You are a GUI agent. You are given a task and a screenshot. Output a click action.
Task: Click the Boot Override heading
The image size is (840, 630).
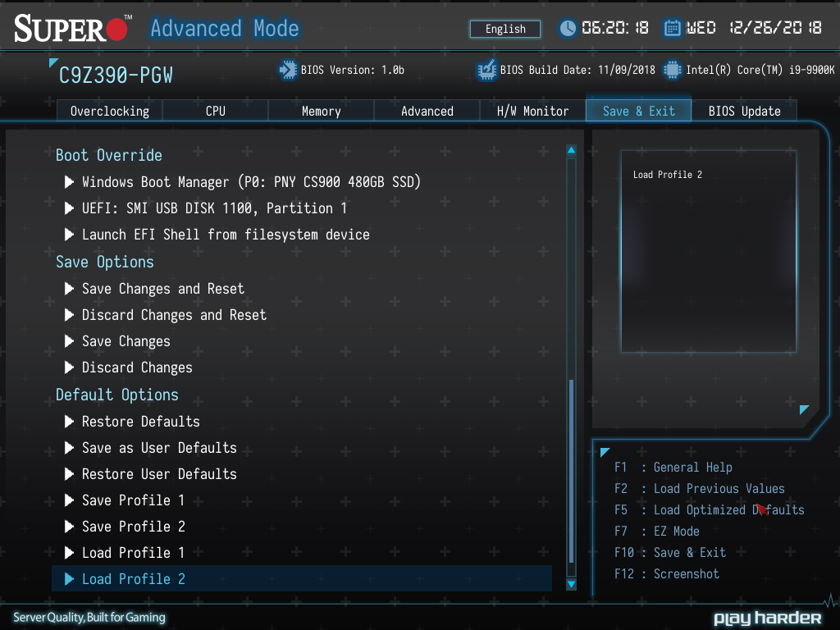[109, 155]
